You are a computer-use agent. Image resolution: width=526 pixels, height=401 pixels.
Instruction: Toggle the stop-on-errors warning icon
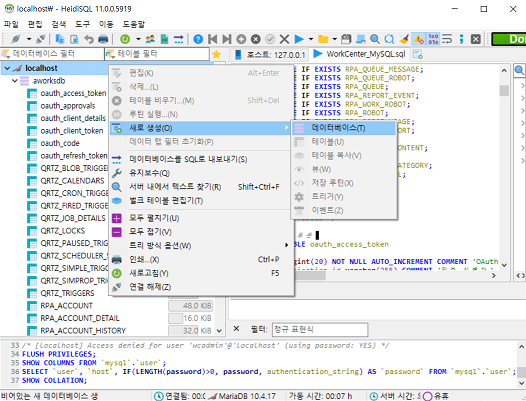pos(418,39)
